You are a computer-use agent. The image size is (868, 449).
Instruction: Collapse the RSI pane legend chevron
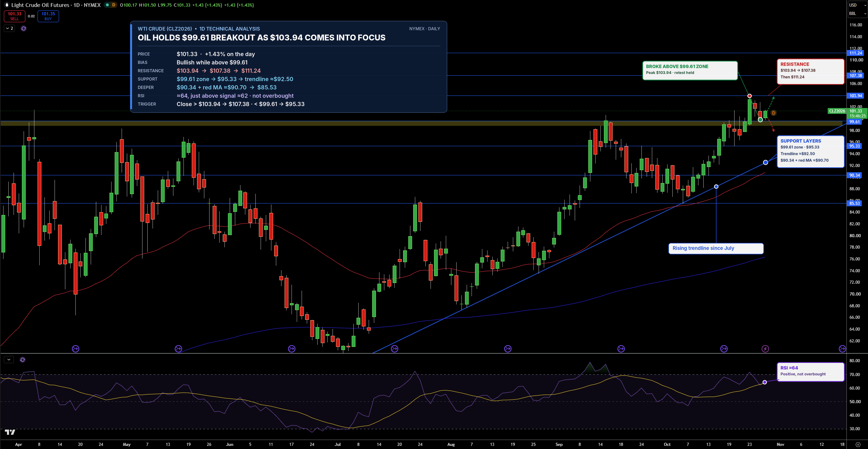click(x=9, y=360)
